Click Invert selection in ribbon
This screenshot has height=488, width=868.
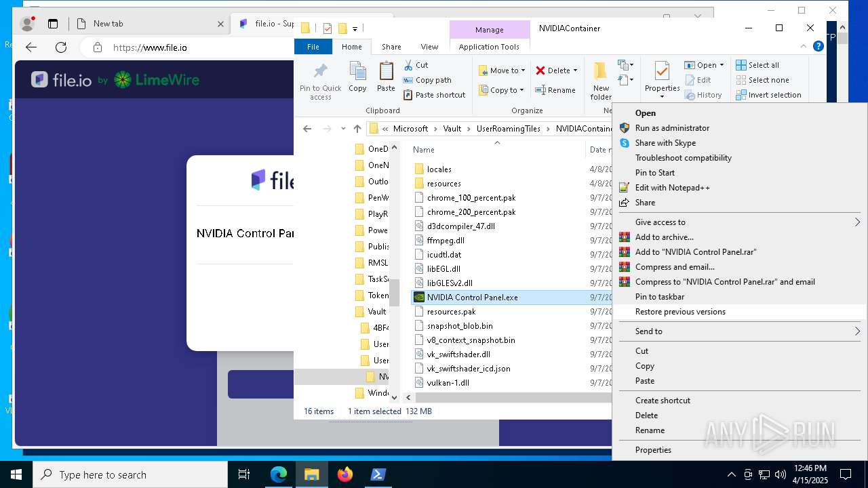tap(768, 95)
